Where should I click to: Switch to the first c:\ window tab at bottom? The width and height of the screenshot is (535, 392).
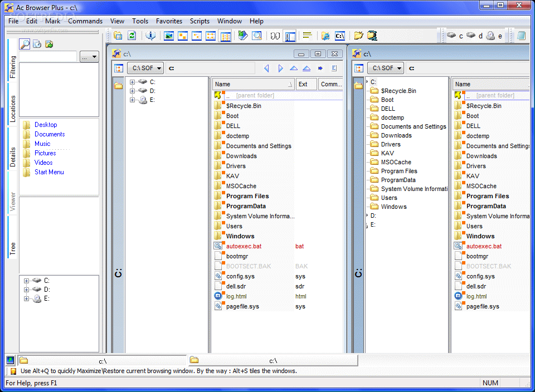101,361
